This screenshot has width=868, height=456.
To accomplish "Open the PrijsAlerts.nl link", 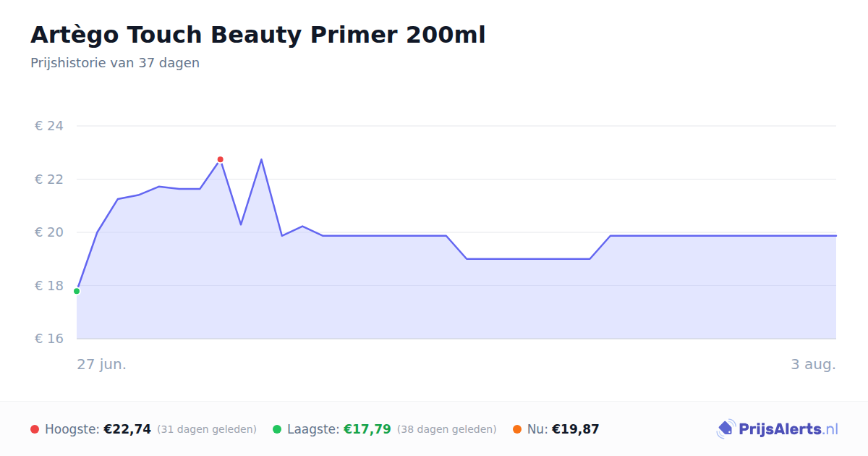I will [778, 429].
